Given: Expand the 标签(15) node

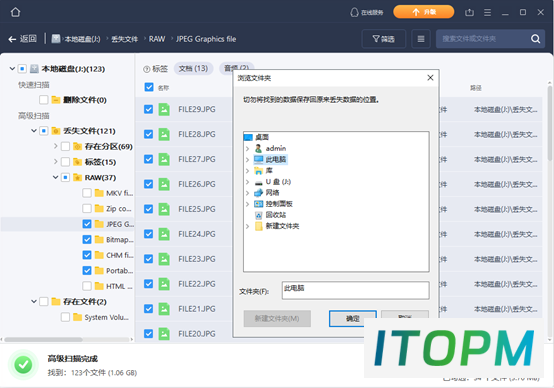Looking at the screenshot, I should 55,161.
